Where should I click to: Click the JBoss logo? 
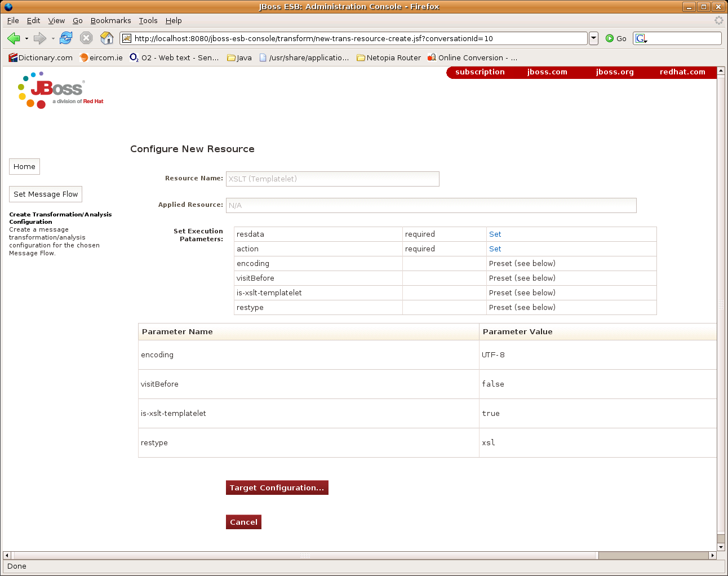(60, 90)
